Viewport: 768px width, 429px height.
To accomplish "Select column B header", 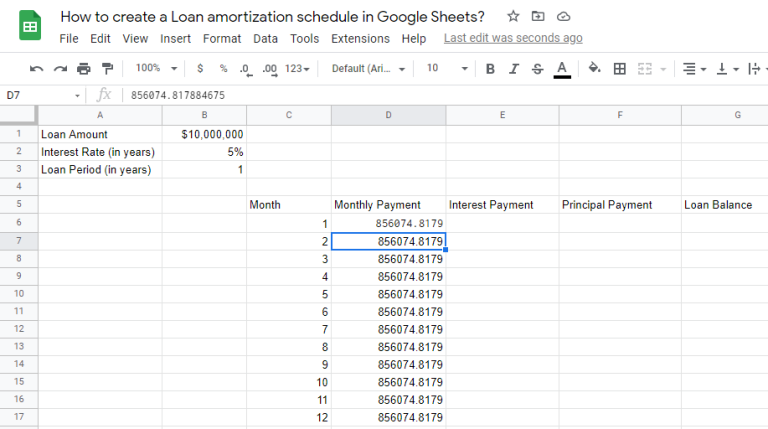I will [204, 115].
